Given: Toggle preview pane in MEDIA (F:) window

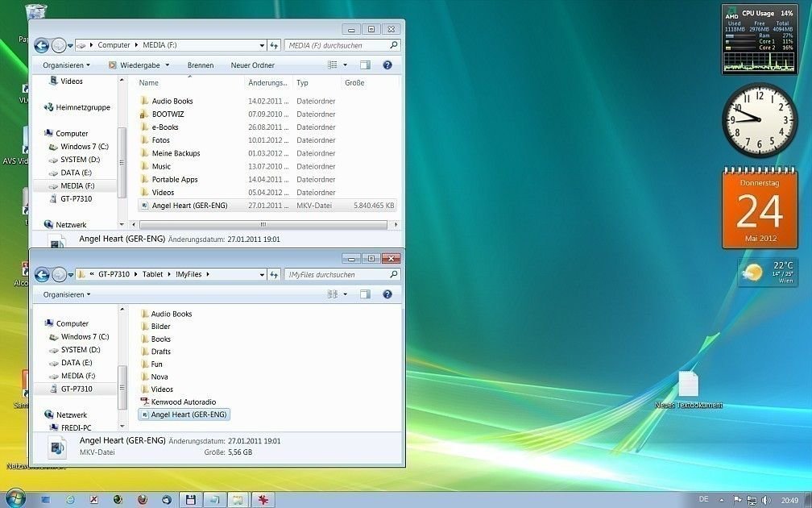Looking at the screenshot, I should (365, 65).
